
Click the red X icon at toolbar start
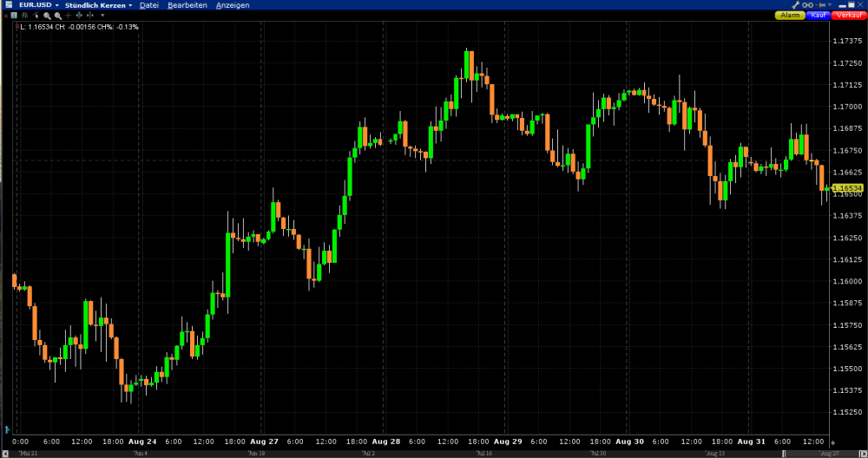6,16
